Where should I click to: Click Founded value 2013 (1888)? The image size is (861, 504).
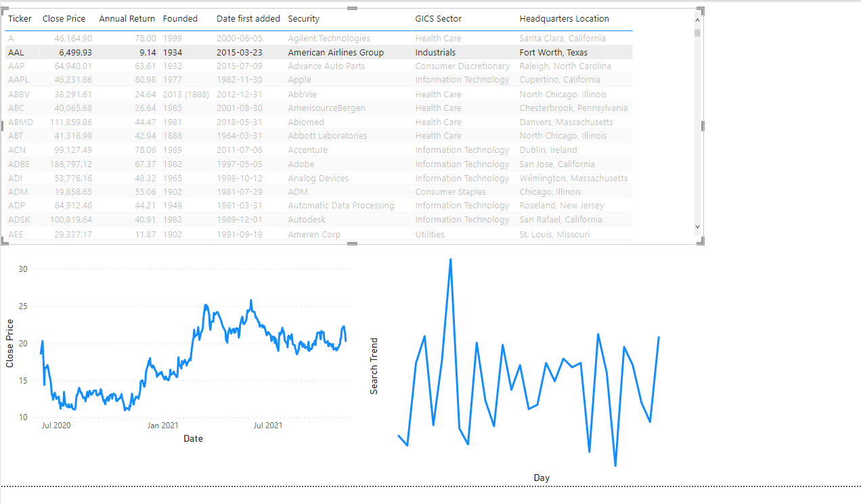pyautogui.click(x=186, y=95)
